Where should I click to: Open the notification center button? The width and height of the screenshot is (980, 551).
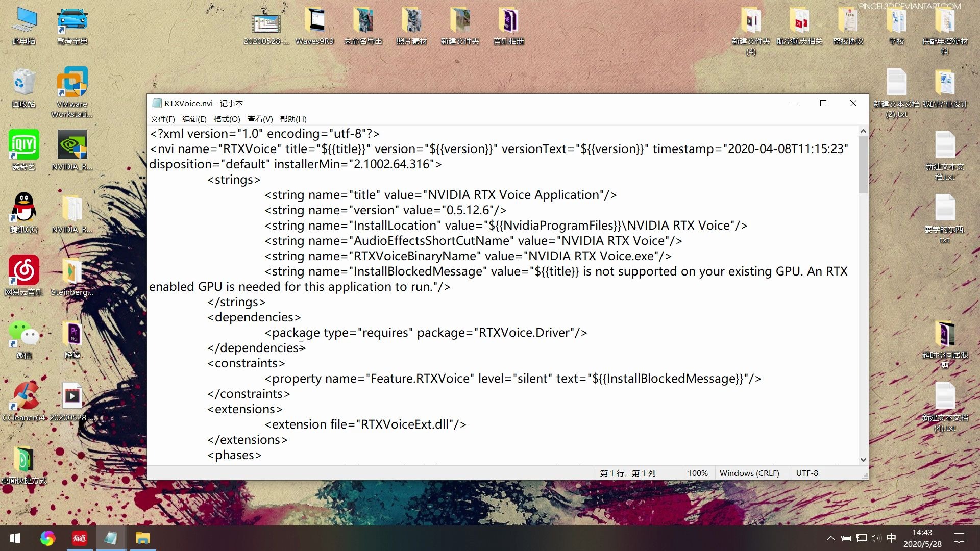coord(959,538)
